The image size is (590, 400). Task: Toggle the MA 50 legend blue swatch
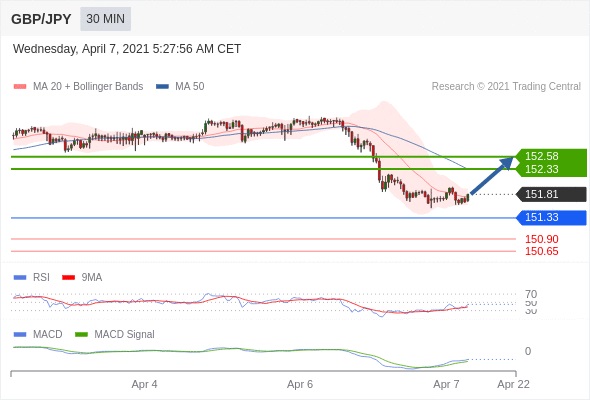click(162, 87)
